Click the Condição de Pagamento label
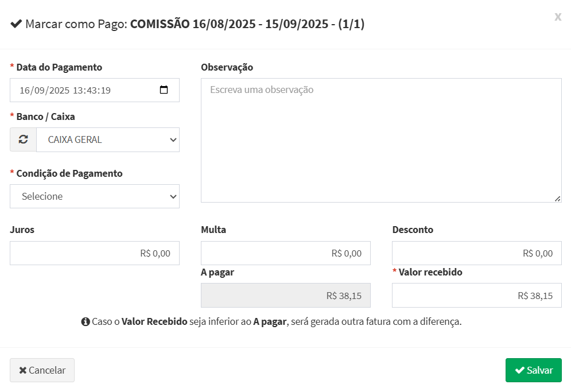 pos(69,173)
